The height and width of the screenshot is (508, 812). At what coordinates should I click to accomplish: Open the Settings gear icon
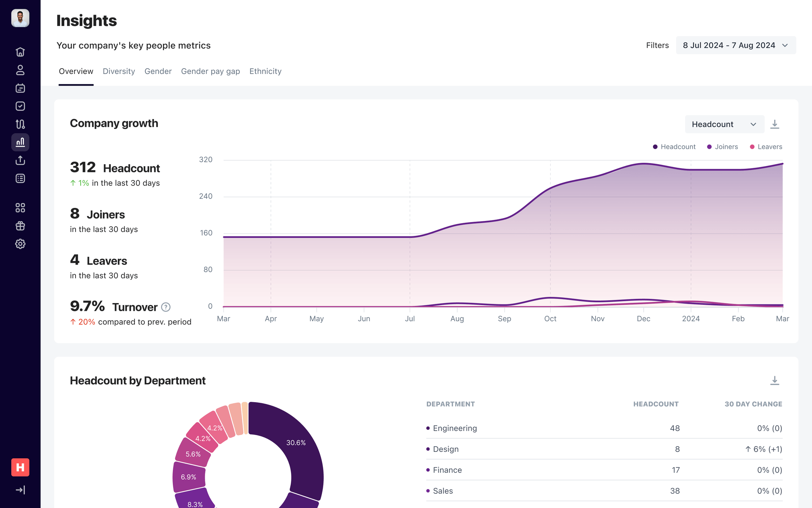tap(20, 244)
